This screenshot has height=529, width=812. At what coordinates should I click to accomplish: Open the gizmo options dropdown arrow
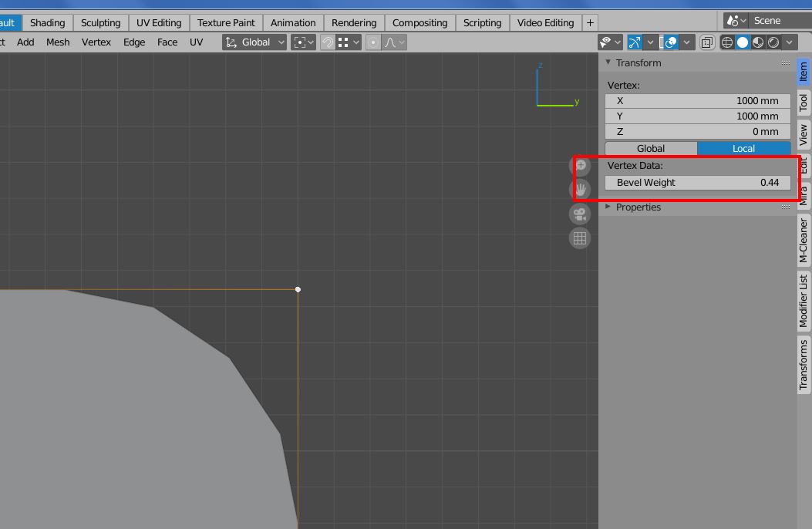[x=650, y=42]
